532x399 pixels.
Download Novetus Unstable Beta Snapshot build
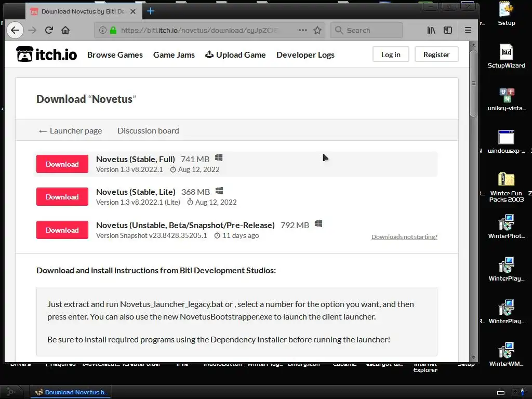coord(62,230)
